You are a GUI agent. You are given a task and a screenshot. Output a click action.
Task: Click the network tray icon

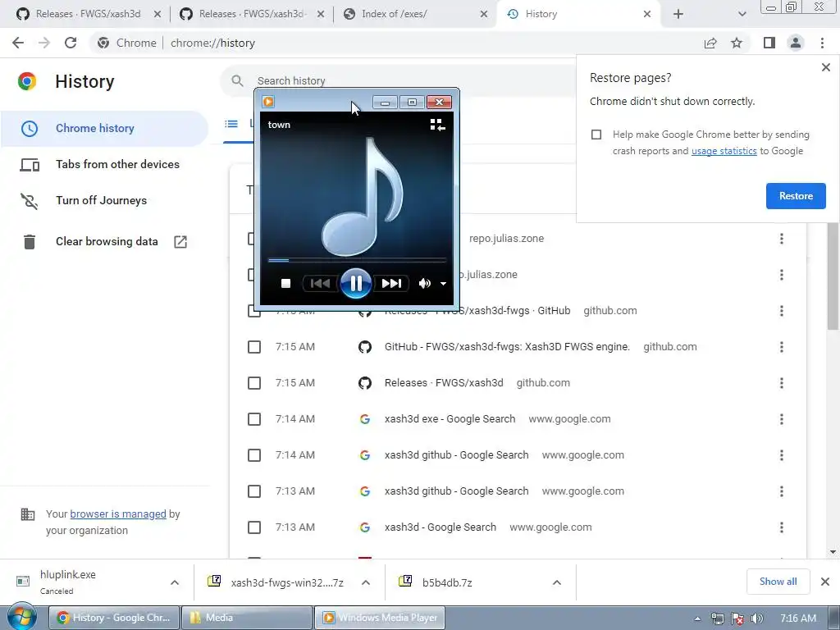(x=717, y=619)
